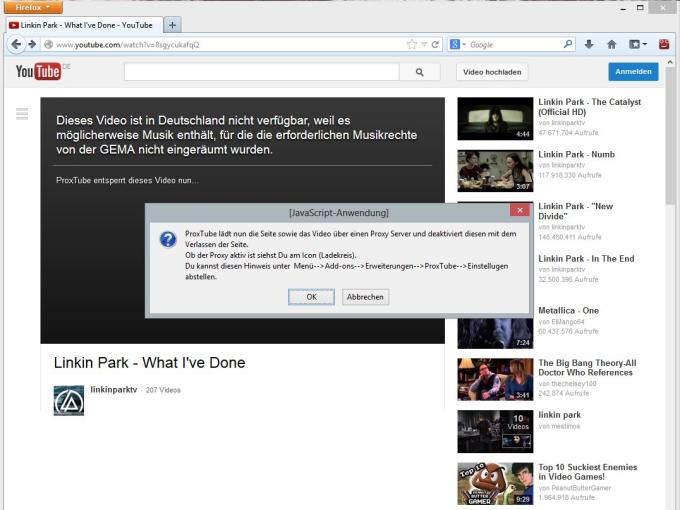Open the YouTube guide hamburger menu
Image resolution: width=680 pixels, height=510 pixels.
point(22,114)
